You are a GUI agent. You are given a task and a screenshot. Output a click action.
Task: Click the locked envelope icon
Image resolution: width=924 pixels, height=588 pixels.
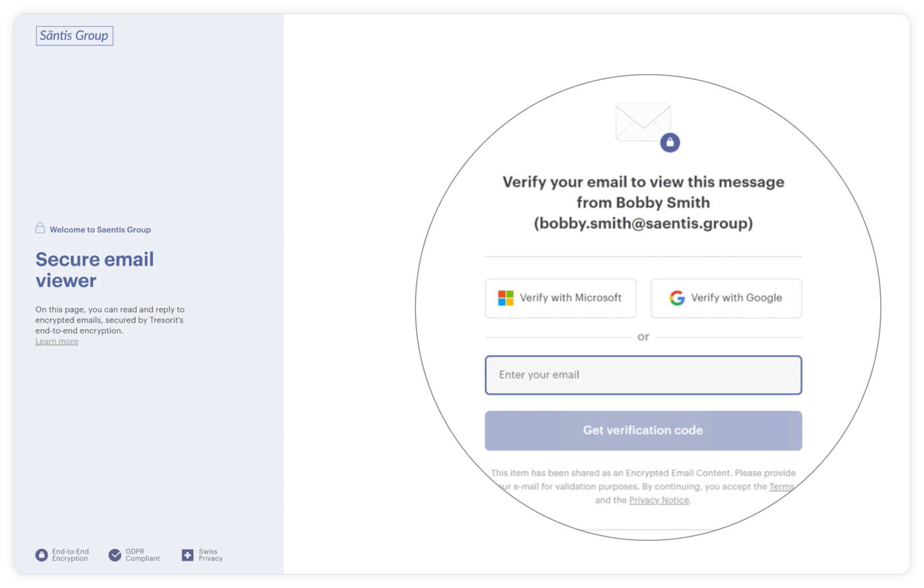[x=648, y=127]
